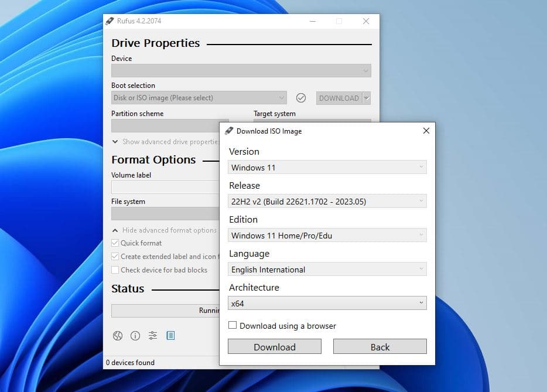Image resolution: width=547 pixels, height=392 pixels.
Task: Show the Rufus log icon
Action: [170, 336]
